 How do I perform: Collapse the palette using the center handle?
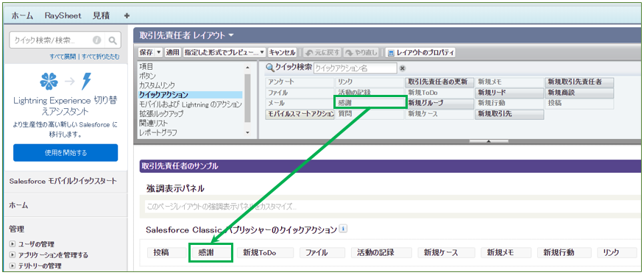[x=489, y=141]
